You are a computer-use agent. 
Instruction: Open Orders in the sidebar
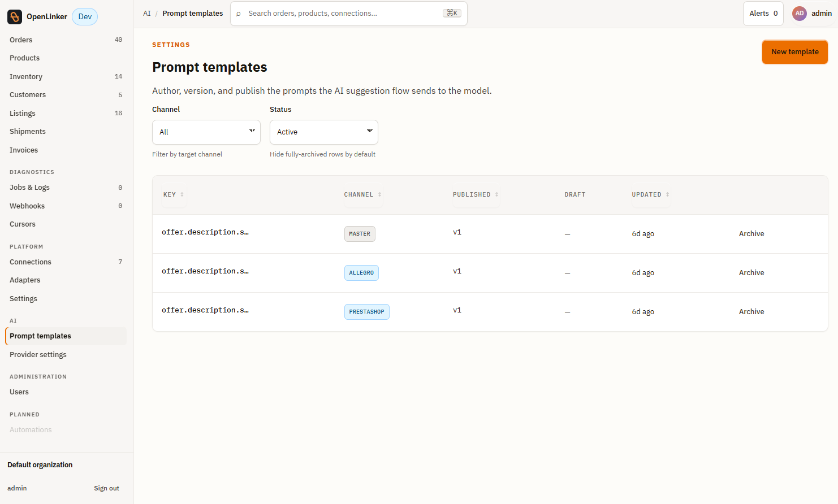pyautogui.click(x=66, y=40)
